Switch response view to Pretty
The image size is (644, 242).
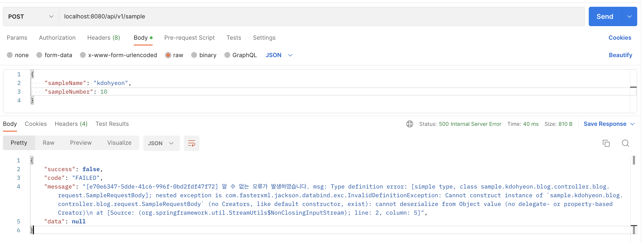pyautogui.click(x=19, y=143)
